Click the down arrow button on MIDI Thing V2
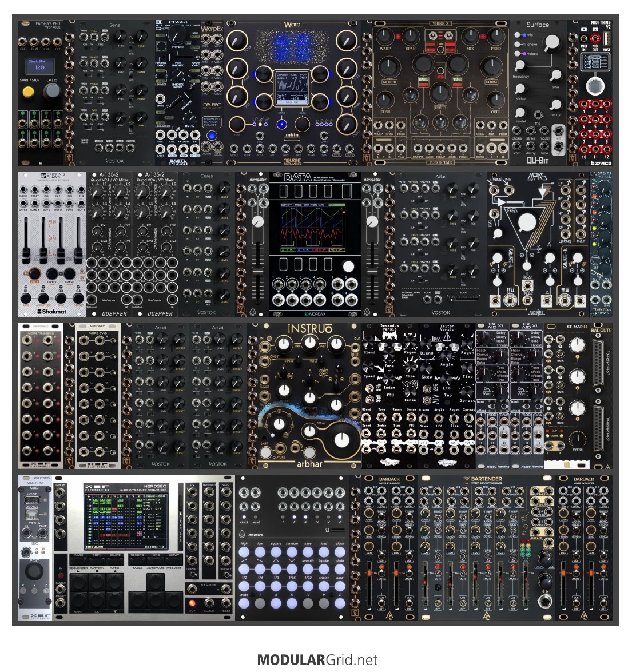Image resolution: width=636 pixels, height=672 pixels. click(x=584, y=29)
